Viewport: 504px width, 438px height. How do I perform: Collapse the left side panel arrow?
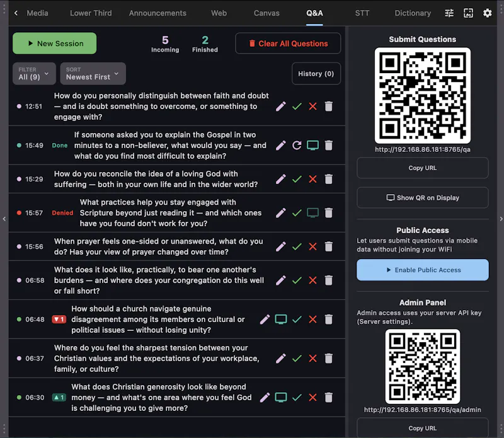pos(4,219)
